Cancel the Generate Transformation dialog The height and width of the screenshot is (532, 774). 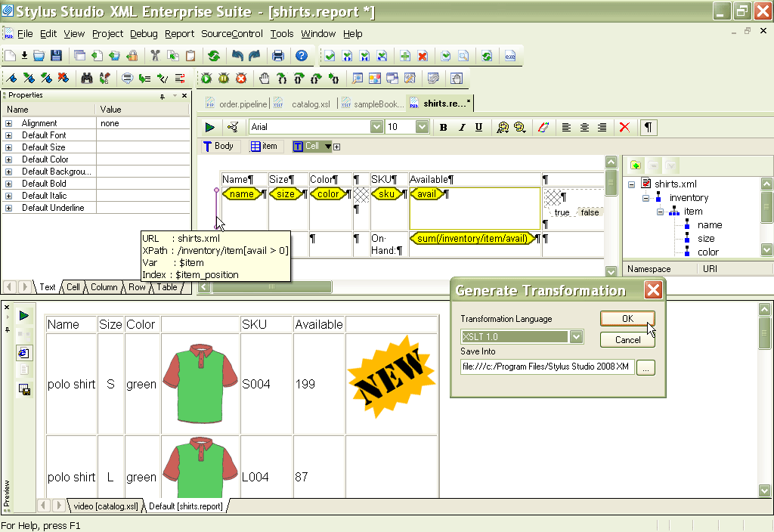(627, 339)
